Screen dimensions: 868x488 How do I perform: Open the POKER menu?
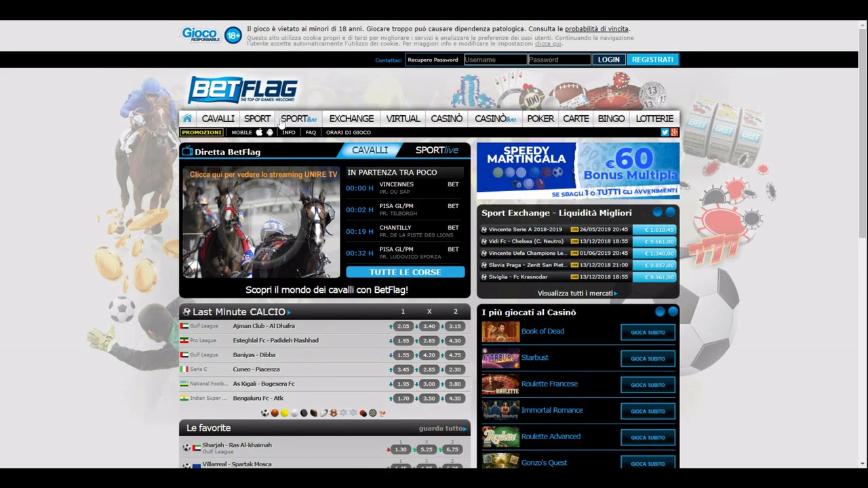(x=540, y=119)
